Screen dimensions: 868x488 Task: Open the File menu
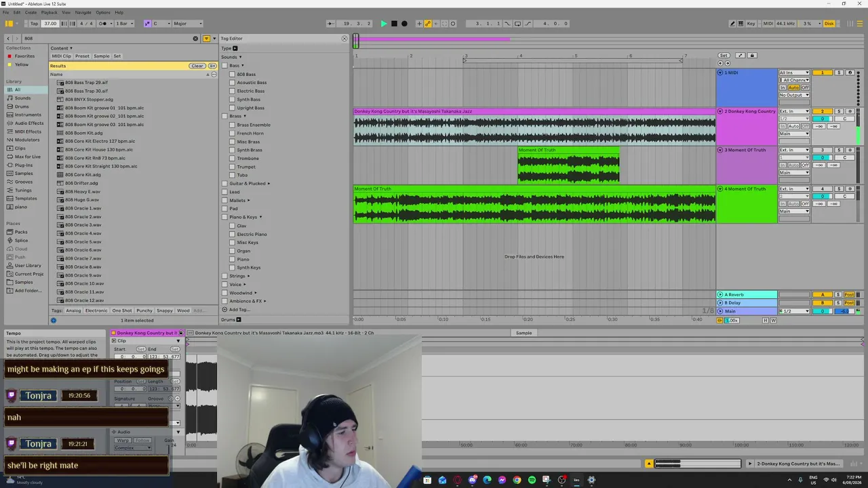pos(6,12)
